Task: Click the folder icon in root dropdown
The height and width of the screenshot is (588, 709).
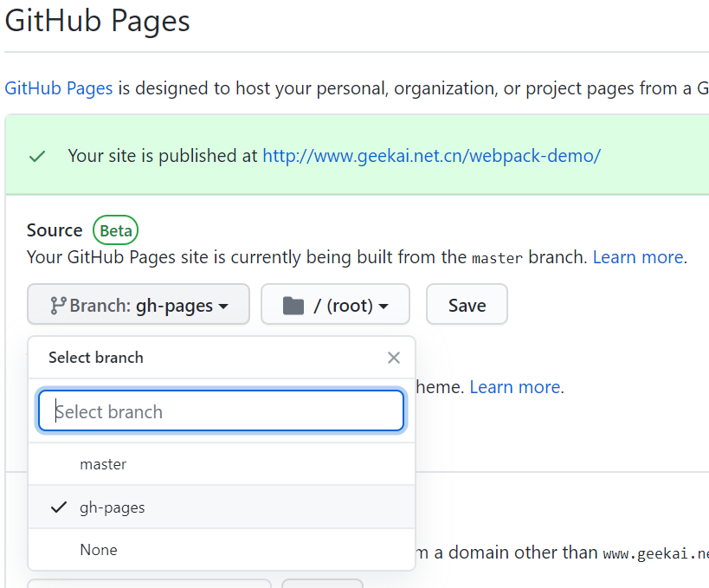Action: (293, 306)
